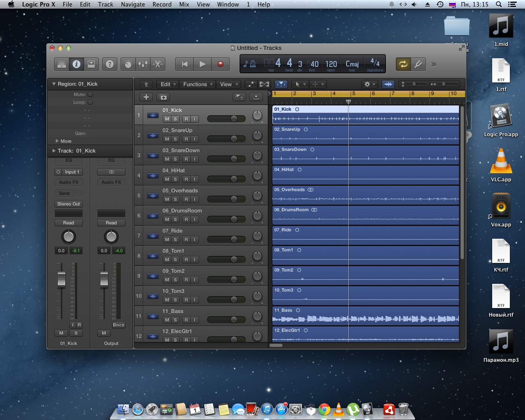Open the Mixer from toolbar
Screen dimensions: 525x420
(143, 64)
